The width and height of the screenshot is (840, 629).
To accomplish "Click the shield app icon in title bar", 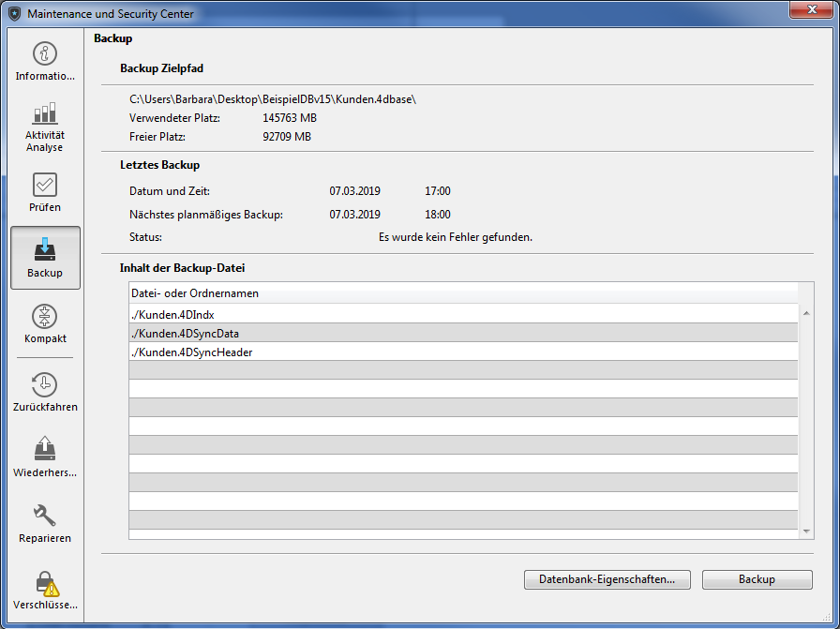I will (x=14, y=14).
